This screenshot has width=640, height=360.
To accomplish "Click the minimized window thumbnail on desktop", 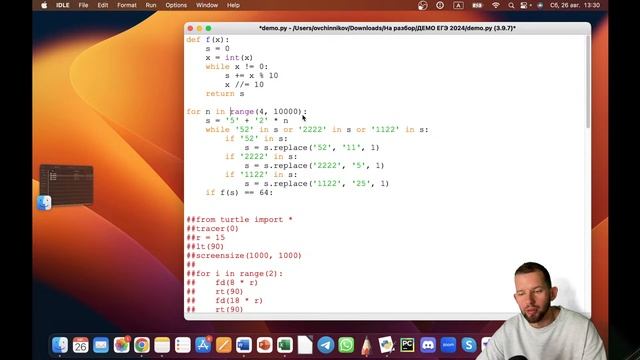I will [x=67, y=185].
